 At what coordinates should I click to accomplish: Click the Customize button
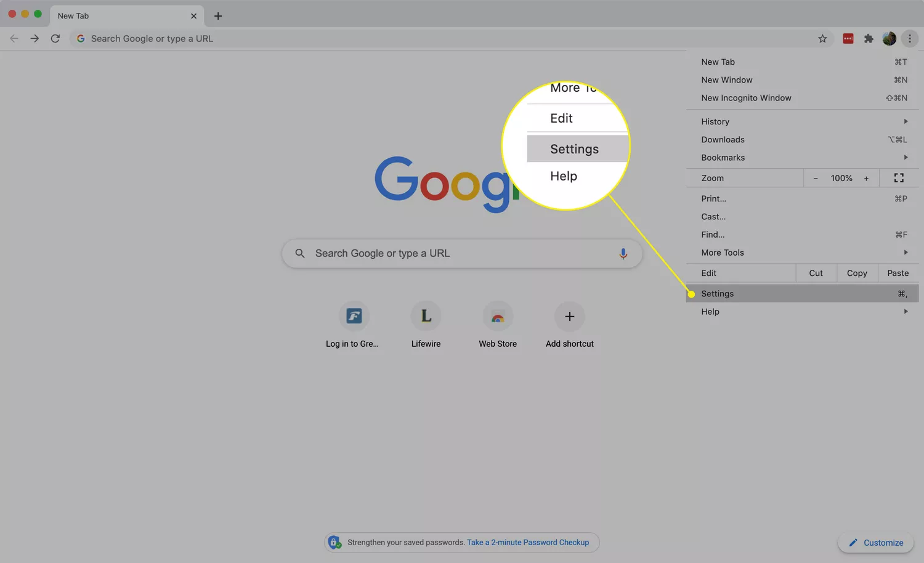[x=875, y=543]
